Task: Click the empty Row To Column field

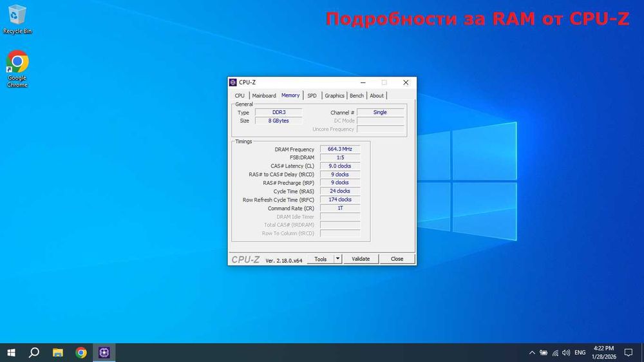Action: pyautogui.click(x=340, y=233)
